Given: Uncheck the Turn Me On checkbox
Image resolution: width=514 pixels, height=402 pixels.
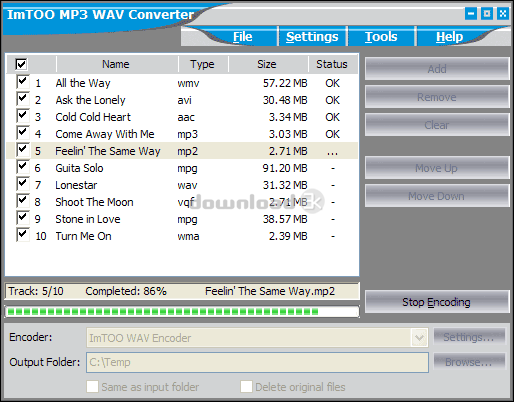Looking at the screenshot, I should pos(22,235).
